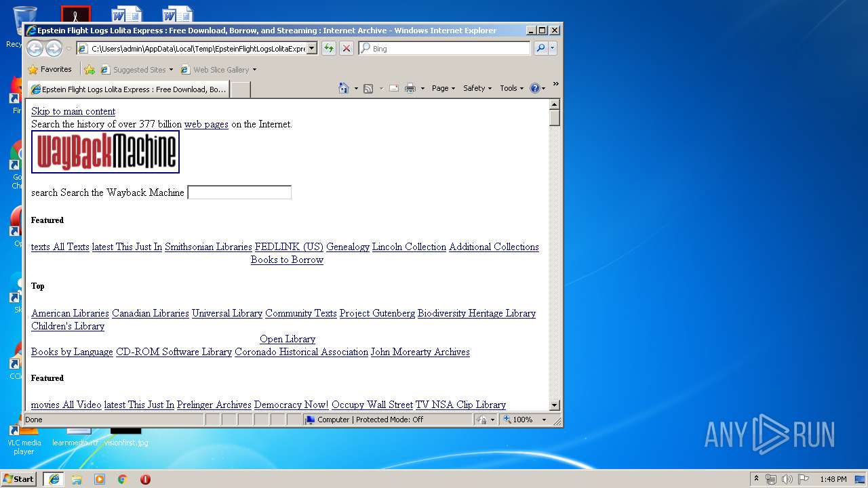Open Favorites star button
The height and width of the screenshot is (488, 868).
pos(50,69)
